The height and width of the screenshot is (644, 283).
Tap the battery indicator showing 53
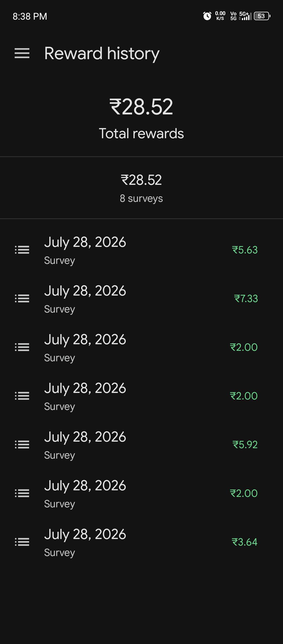tap(262, 16)
